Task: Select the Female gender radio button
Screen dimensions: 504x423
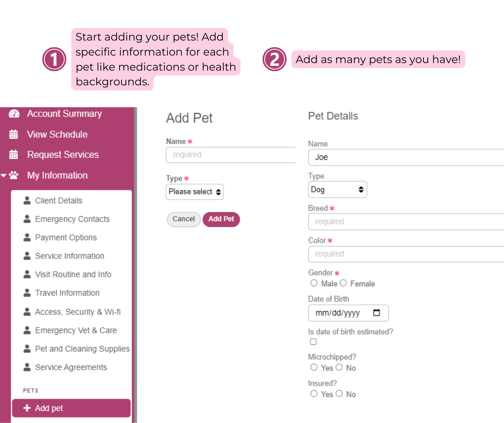Action: coord(343,283)
